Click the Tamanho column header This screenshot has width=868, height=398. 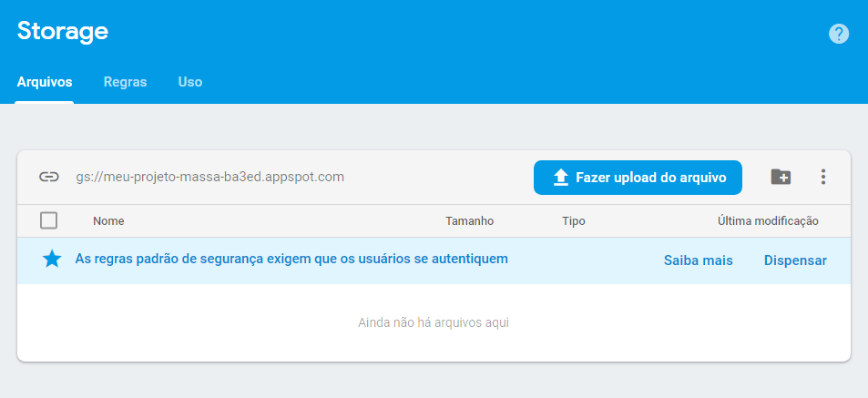click(x=469, y=221)
